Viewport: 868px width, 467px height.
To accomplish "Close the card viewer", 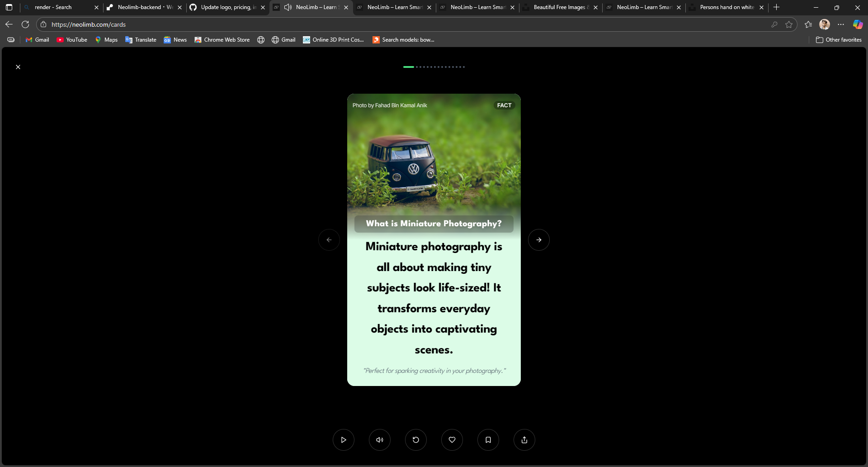I will point(18,67).
